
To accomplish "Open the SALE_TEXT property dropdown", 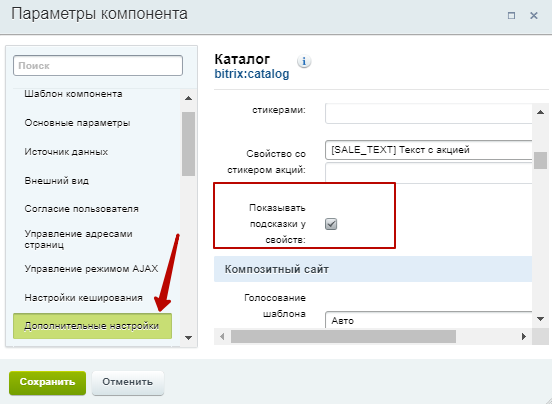I will 428,150.
